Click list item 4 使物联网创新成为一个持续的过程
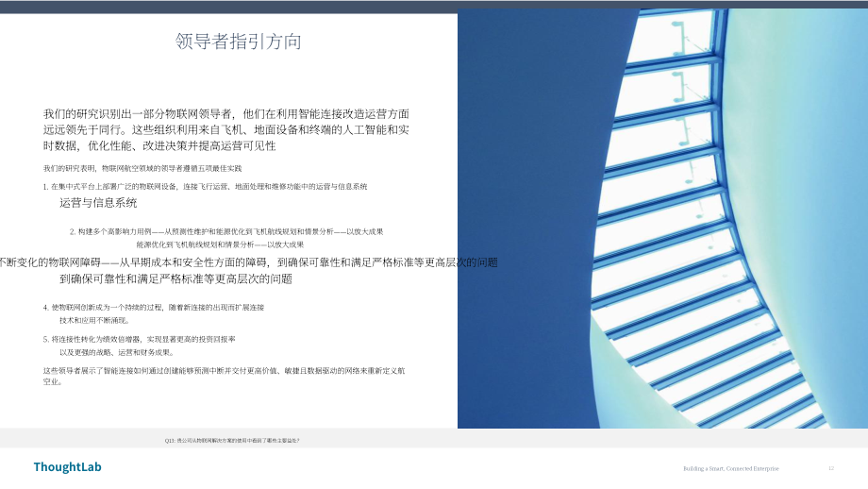Screen dimensions: 868x489 [x=154, y=308]
